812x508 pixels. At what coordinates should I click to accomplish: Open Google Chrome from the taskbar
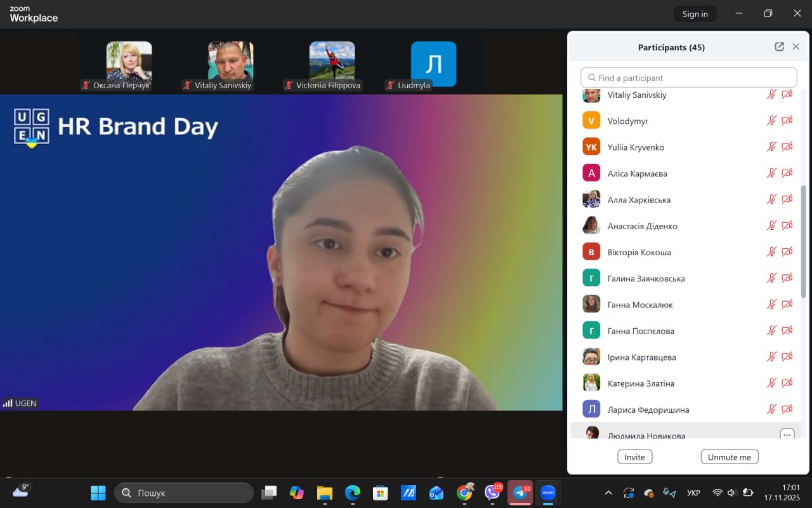point(464,493)
